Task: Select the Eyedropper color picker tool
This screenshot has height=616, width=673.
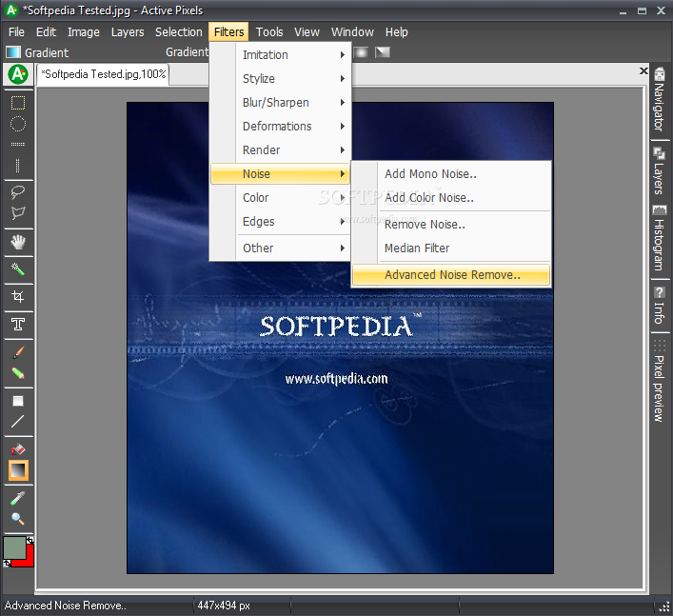Action: [x=17, y=498]
